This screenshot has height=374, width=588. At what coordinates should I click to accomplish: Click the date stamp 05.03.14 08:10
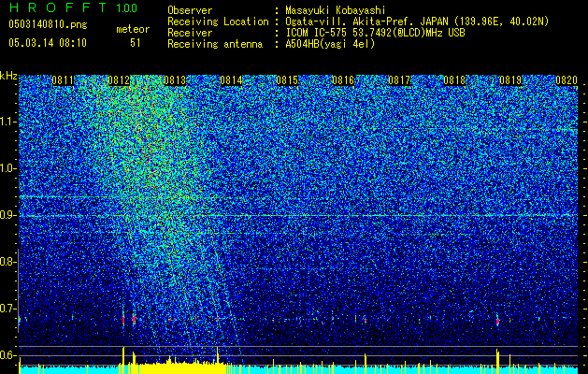(48, 42)
